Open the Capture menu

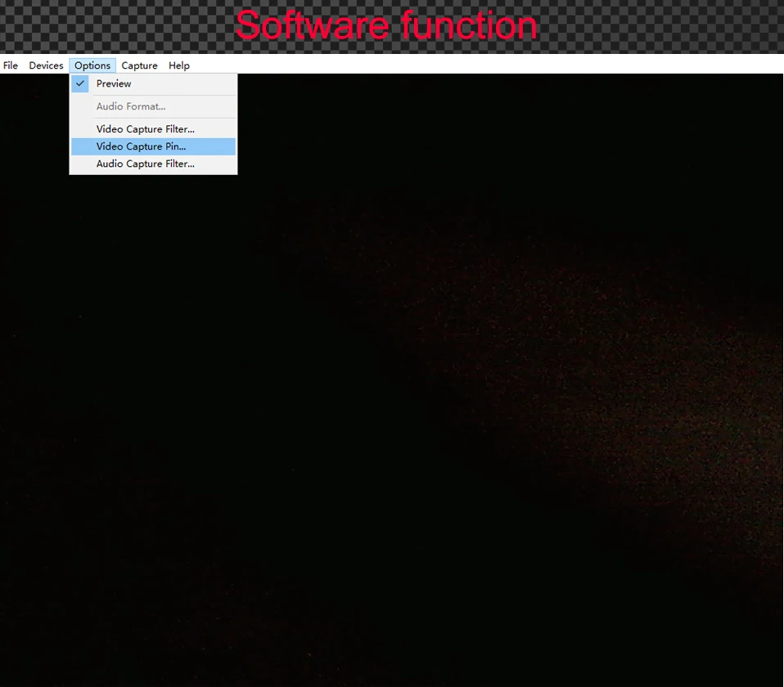click(139, 65)
